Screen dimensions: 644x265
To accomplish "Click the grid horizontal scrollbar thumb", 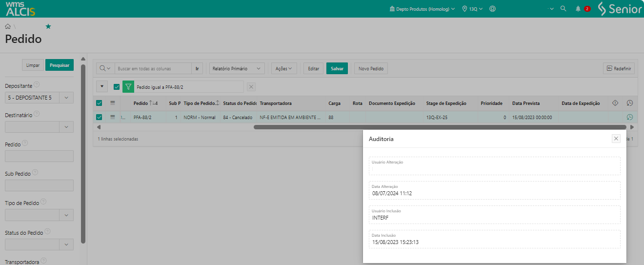I will (x=440, y=127).
